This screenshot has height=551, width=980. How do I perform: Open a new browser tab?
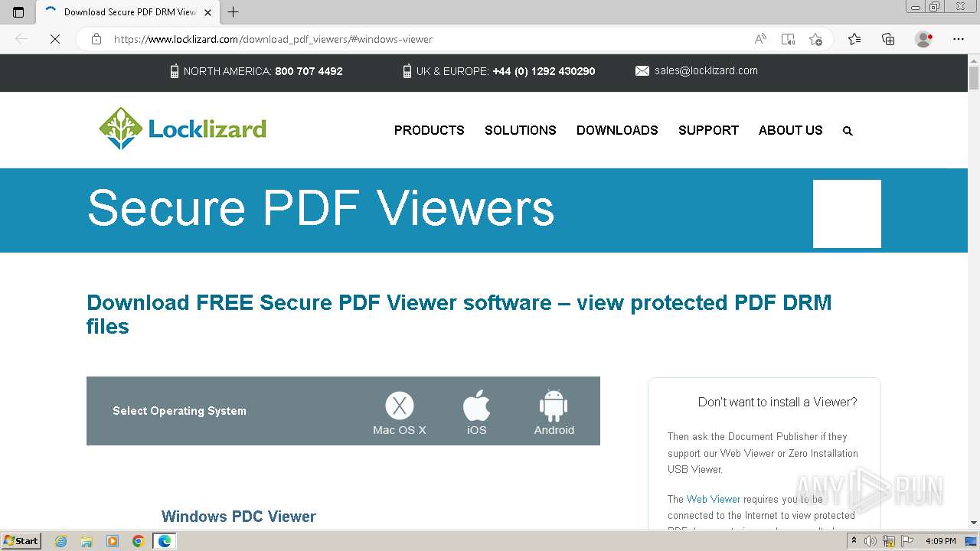click(x=234, y=12)
